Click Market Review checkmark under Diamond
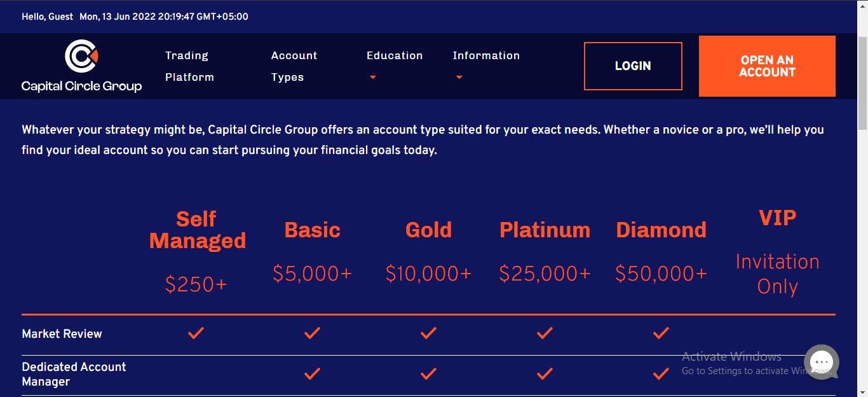This screenshot has width=868, height=397. click(661, 333)
